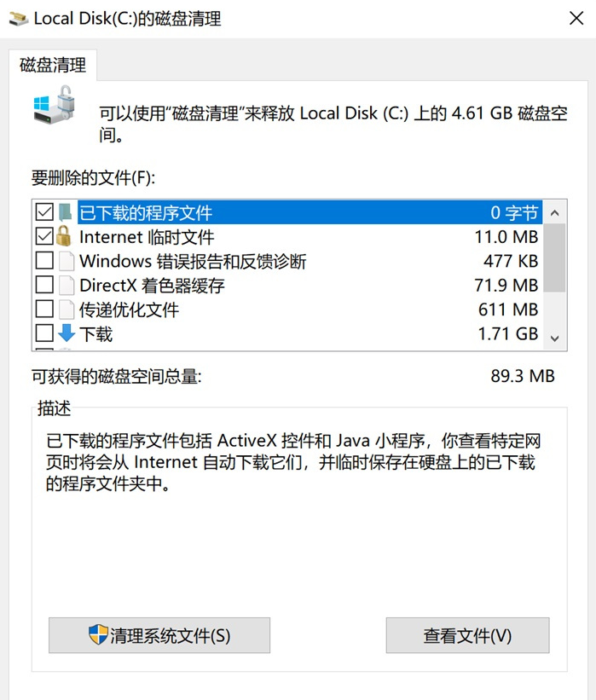
Task: Click the blue download arrow icon beside 下载
Action: 66,334
